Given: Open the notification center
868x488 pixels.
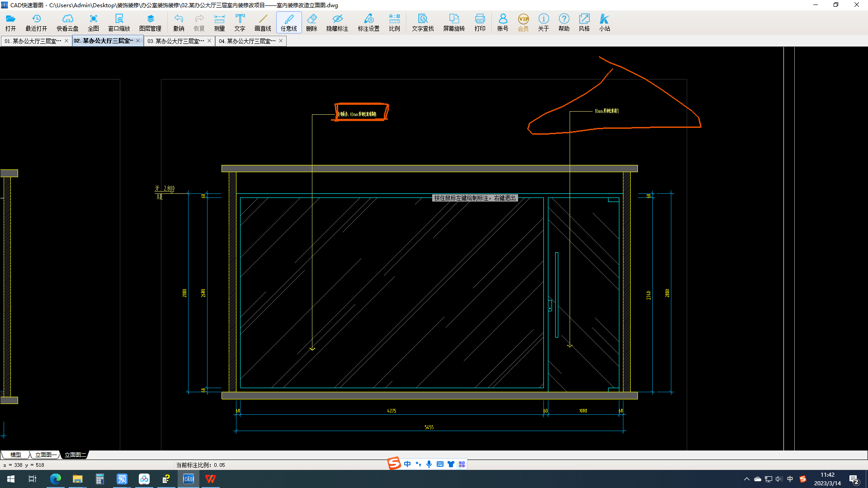Looking at the screenshot, I should (854, 479).
